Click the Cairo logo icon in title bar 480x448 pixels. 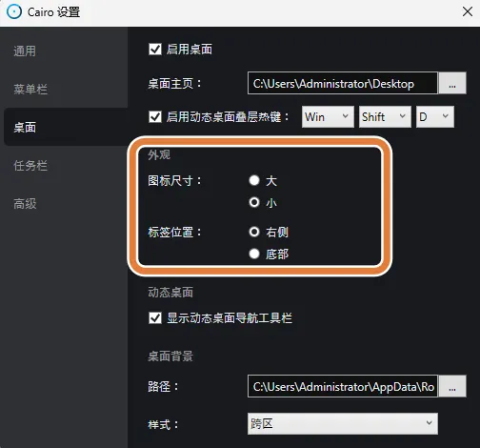[14, 12]
